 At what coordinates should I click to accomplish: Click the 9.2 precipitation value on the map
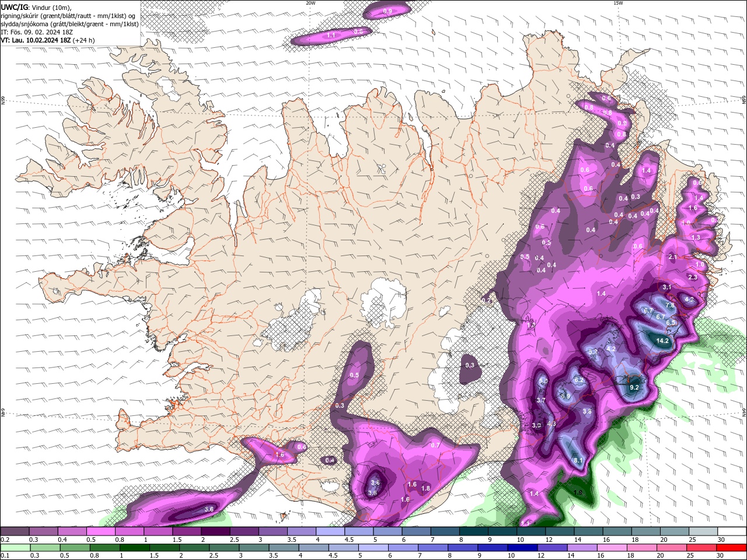(x=635, y=387)
